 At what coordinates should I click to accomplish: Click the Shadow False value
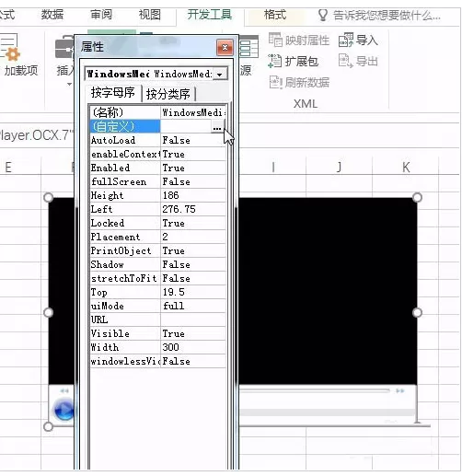pyautogui.click(x=193, y=264)
